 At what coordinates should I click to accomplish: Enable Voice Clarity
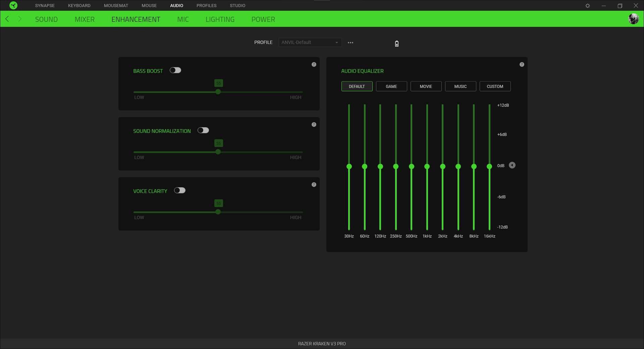point(180,191)
